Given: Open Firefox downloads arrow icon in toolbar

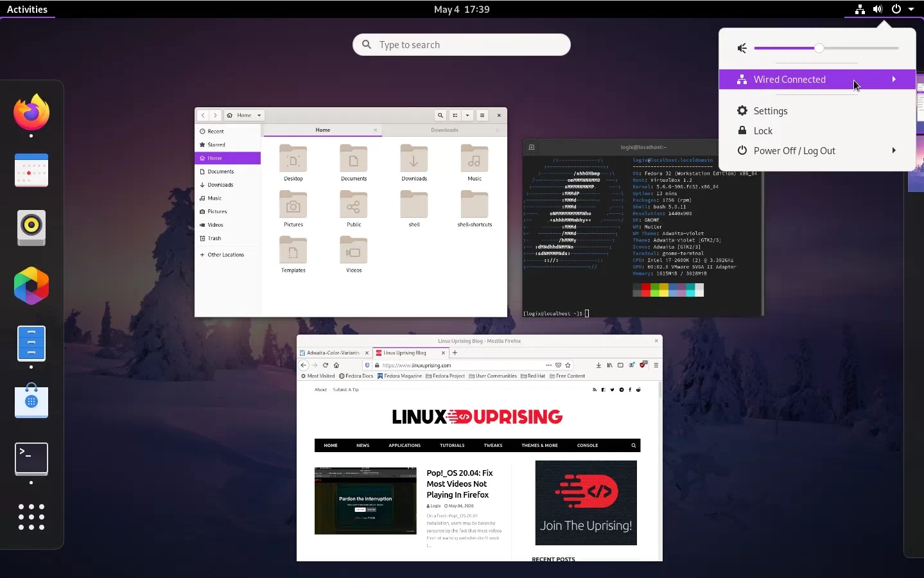Looking at the screenshot, I should (x=599, y=365).
